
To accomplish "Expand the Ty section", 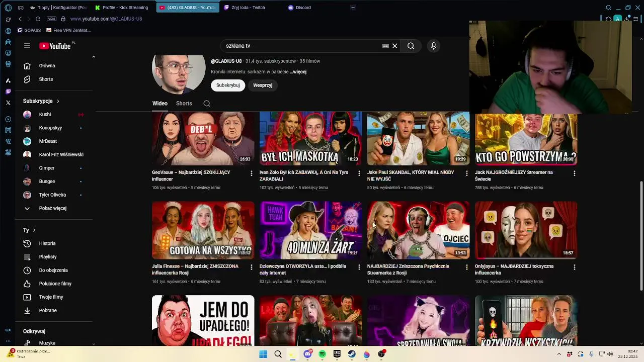I will pos(29,230).
